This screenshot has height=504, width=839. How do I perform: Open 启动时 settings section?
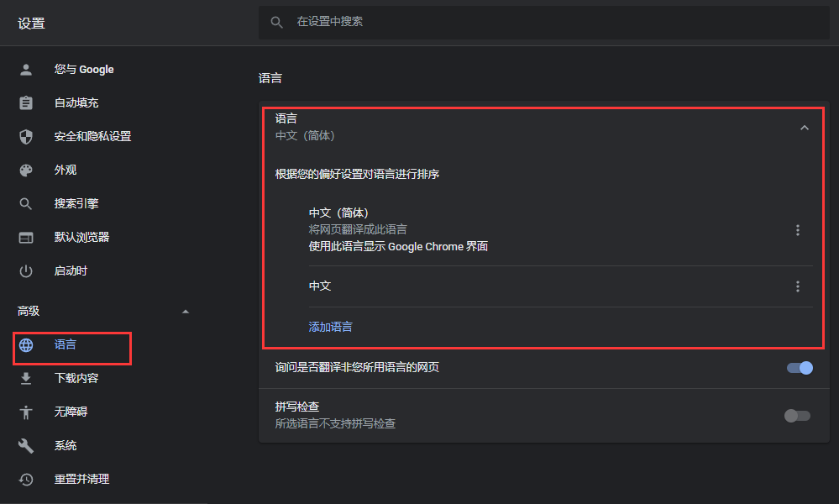click(71, 271)
